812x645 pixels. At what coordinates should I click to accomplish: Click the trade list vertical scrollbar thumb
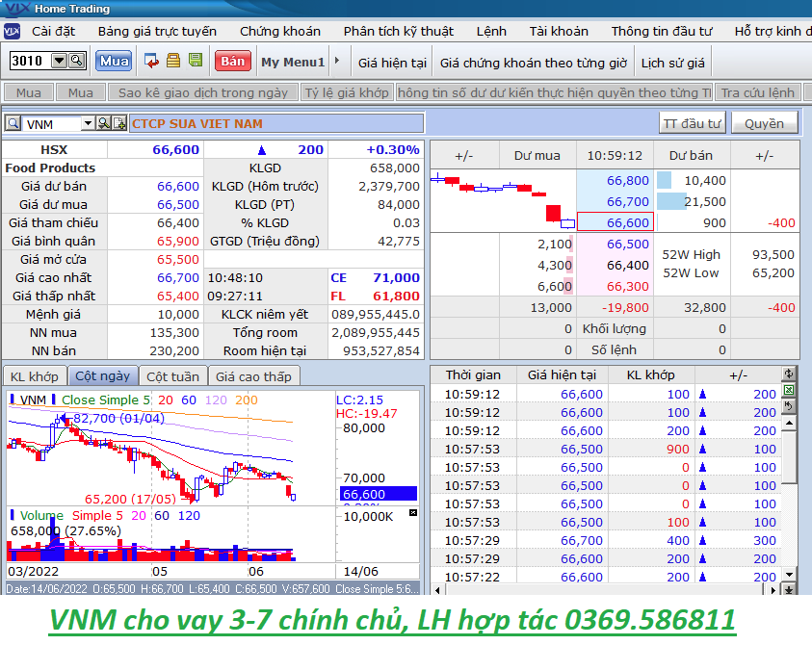[789, 457]
